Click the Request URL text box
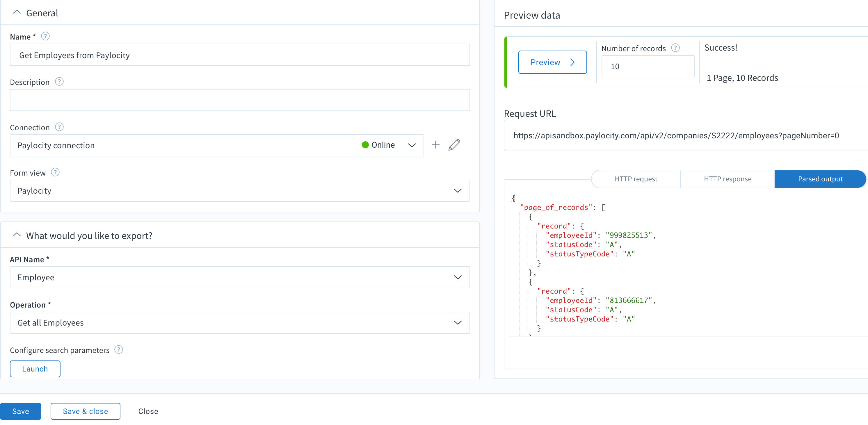 [x=686, y=135]
